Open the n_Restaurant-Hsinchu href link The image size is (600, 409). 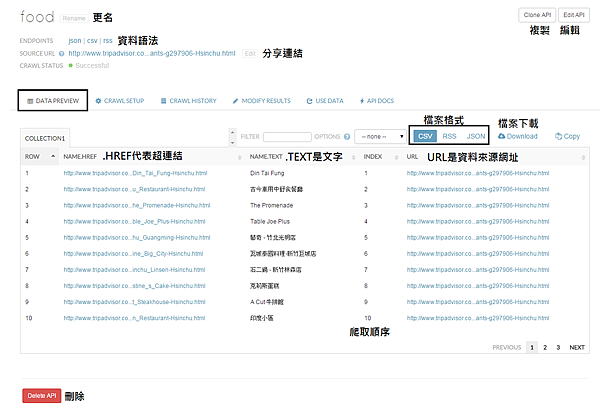click(134, 318)
